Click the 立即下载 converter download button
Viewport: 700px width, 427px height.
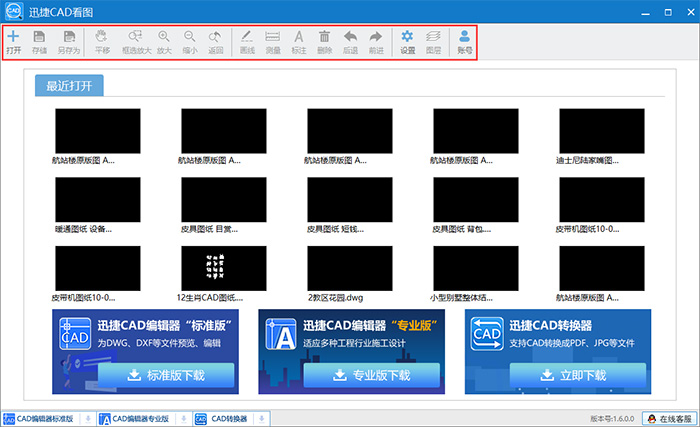click(578, 375)
